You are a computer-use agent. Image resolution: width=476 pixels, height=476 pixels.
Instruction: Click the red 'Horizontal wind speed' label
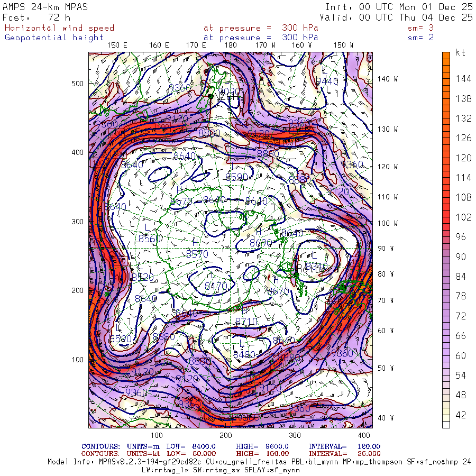(59, 28)
